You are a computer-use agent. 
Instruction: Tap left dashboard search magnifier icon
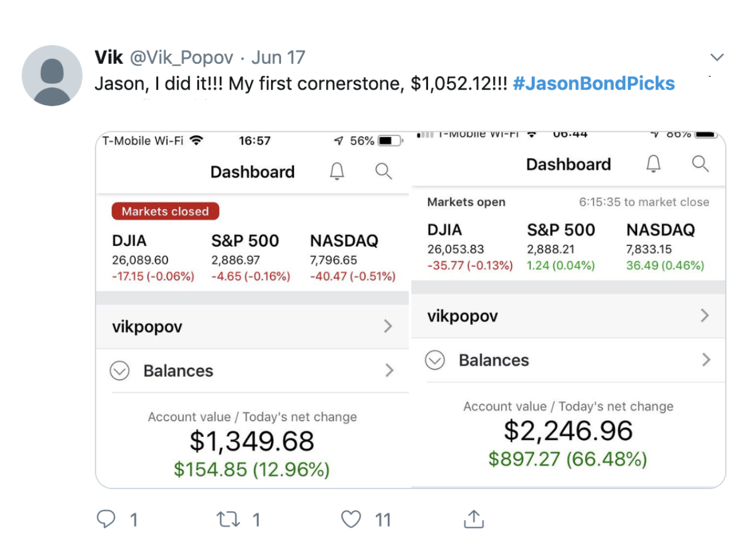tap(384, 171)
